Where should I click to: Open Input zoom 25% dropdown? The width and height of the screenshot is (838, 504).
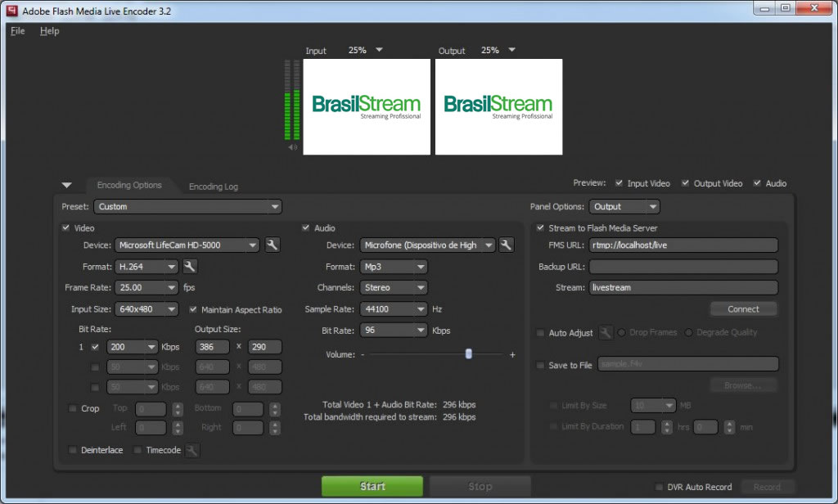pyautogui.click(x=379, y=50)
